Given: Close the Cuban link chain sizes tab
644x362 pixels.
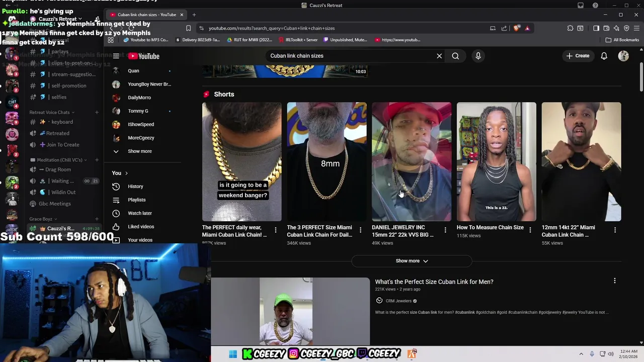Looking at the screenshot, I should pyautogui.click(x=182, y=15).
